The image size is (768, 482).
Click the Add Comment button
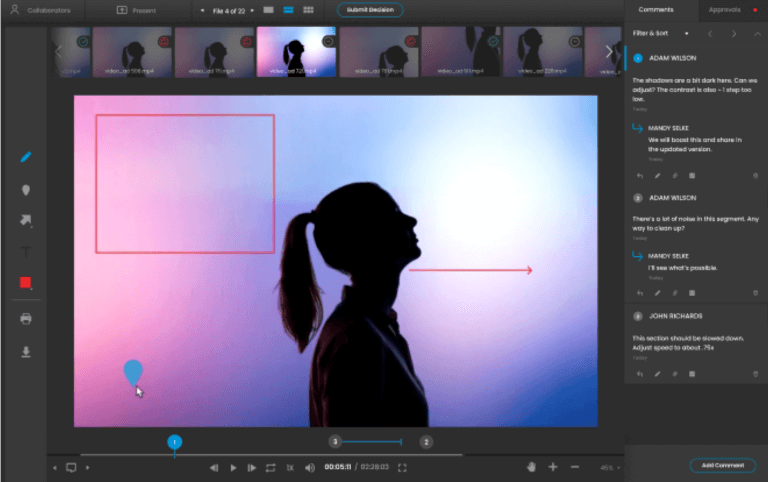click(x=722, y=466)
